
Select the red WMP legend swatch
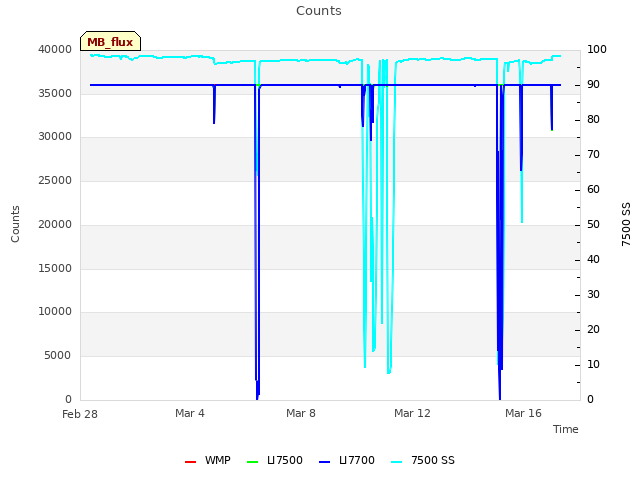[x=191, y=462]
